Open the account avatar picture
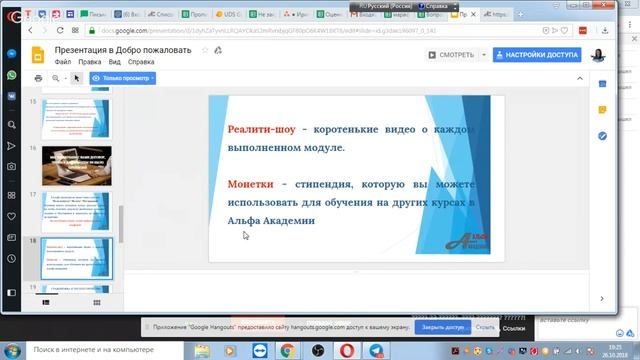The height and width of the screenshot is (360, 640). [x=598, y=55]
